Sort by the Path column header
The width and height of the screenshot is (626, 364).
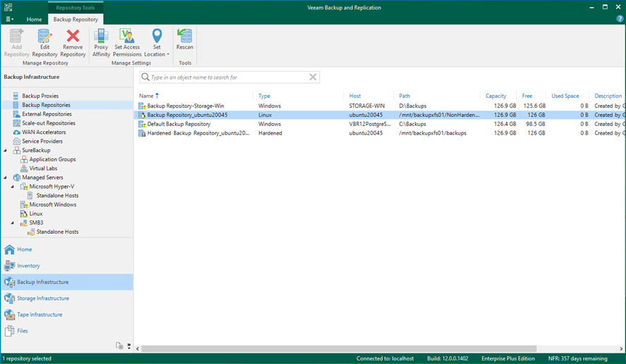coord(405,96)
